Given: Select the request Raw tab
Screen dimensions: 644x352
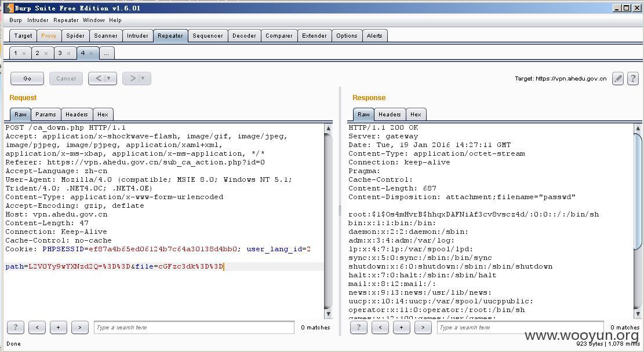Looking at the screenshot, I should click(20, 115).
